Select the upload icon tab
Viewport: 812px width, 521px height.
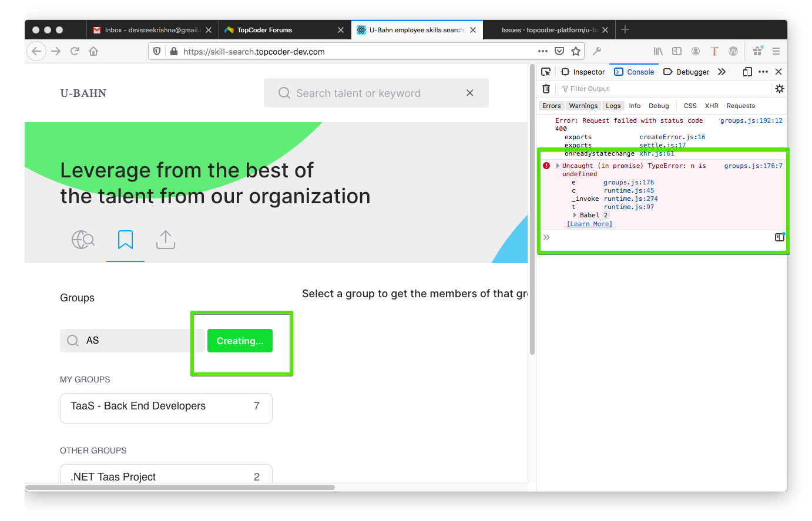pyautogui.click(x=166, y=240)
